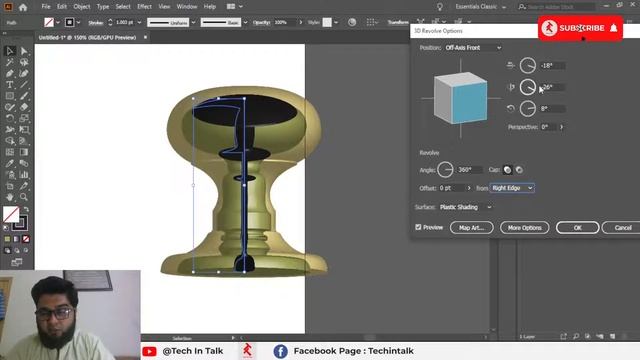Screen dimensions: 640x360
Task: Open the Essentials Classic workspace dropdown
Action: tap(481, 7)
